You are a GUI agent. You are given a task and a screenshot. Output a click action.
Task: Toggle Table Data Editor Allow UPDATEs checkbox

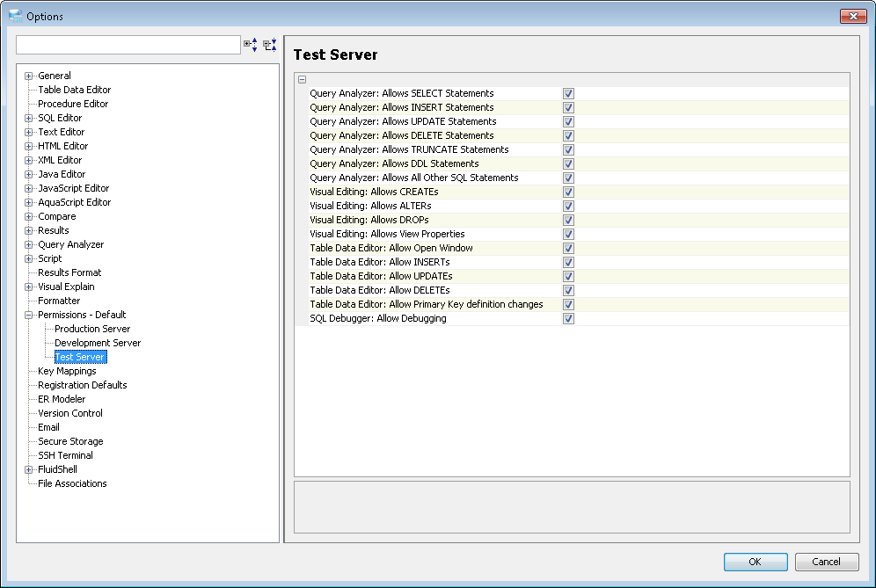(568, 276)
